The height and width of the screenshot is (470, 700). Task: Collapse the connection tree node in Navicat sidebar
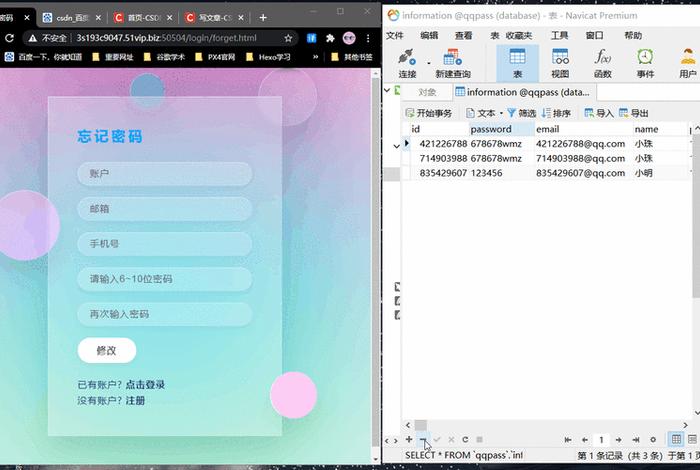387,90
